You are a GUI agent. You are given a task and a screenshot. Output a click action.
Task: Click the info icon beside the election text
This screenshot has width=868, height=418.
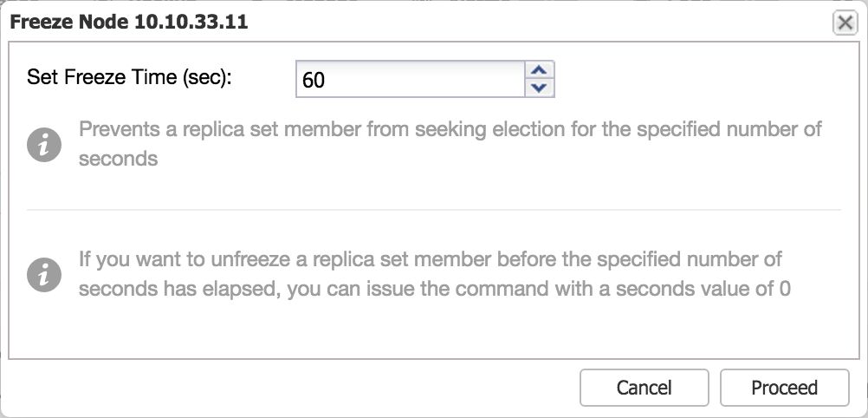pyautogui.click(x=43, y=145)
